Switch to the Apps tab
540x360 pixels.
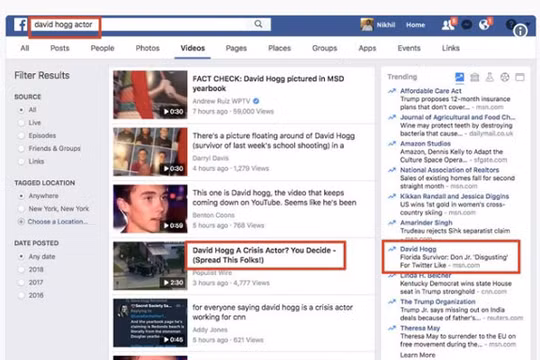pyautogui.click(x=367, y=48)
